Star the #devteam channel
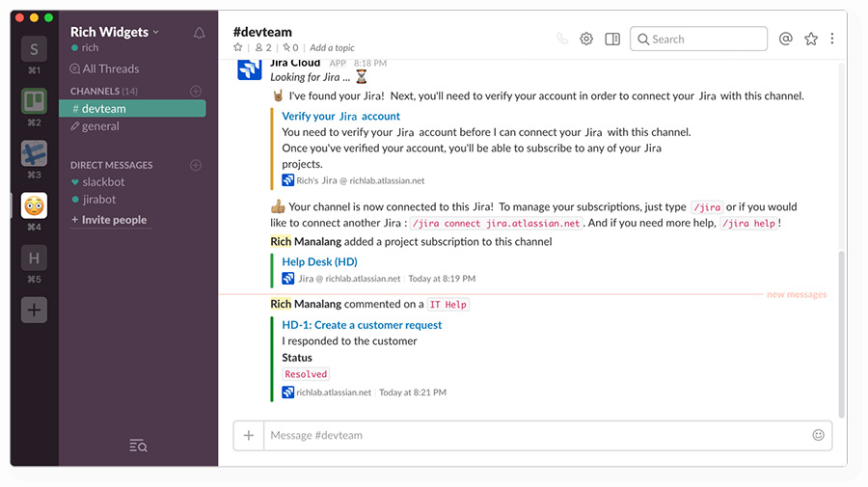The image size is (868, 487). (x=238, y=47)
